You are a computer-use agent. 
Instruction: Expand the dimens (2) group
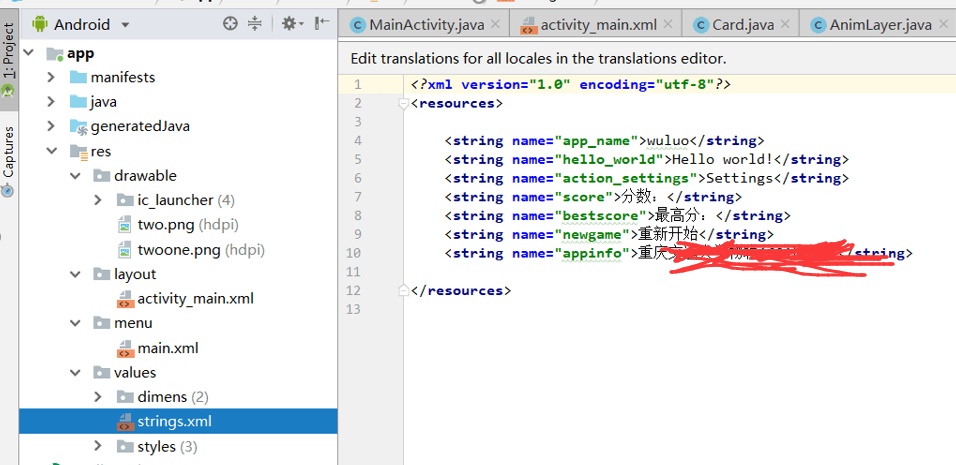(98, 397)
